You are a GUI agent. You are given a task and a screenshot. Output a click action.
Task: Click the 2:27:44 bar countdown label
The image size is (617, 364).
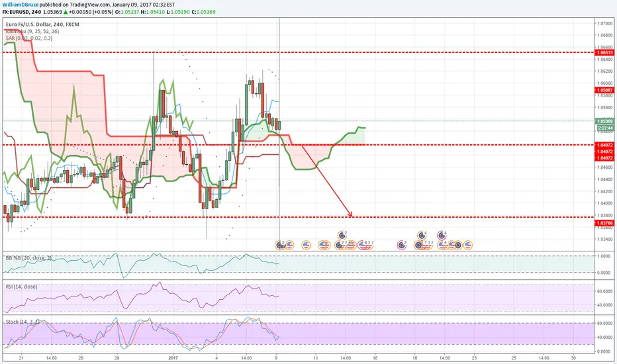(x=605, y=128)
